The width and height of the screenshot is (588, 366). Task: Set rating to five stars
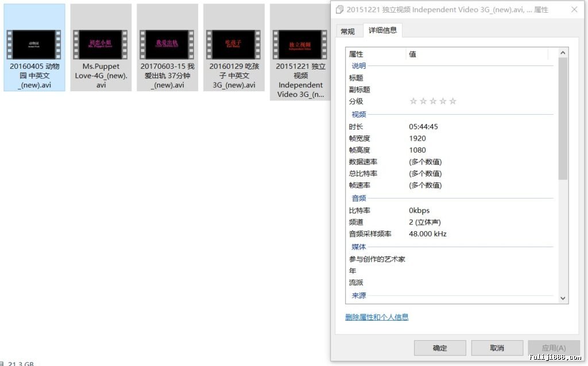pos(452,101)
